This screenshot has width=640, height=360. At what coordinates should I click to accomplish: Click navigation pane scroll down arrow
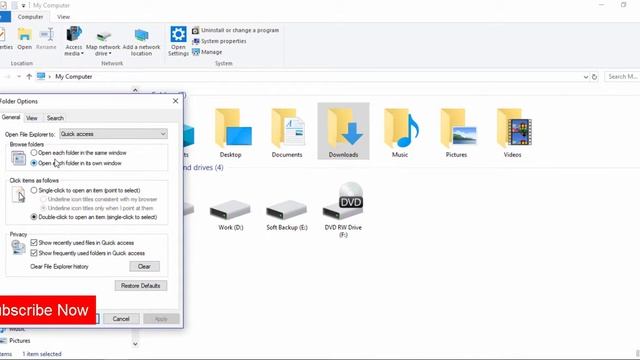(x=135, y=344)
